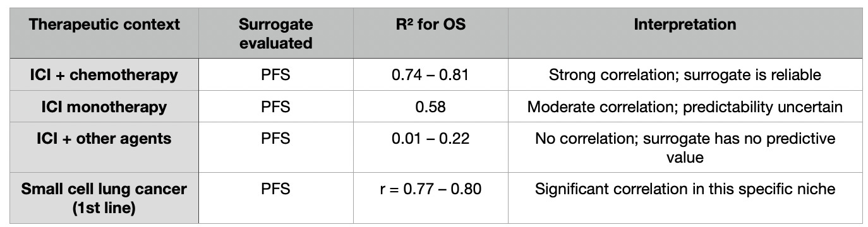Select the 'No correlation; surrogate has no predictive value' cell

(684, 146)
